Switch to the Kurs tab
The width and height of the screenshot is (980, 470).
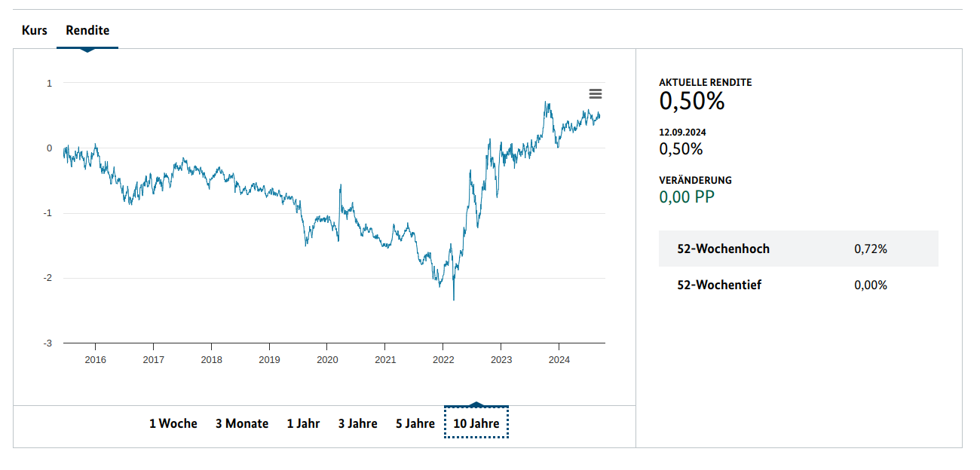point(35,31)
